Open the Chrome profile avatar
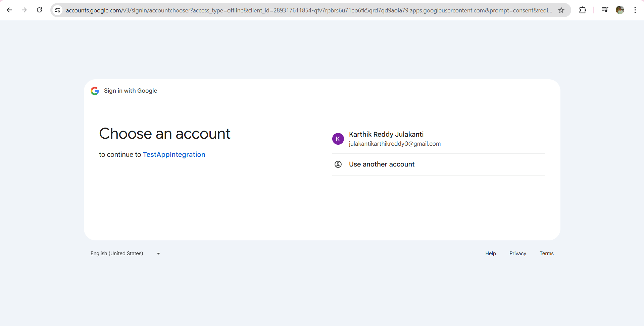This screenshot has width=644, height=326. tap(620, 10)
